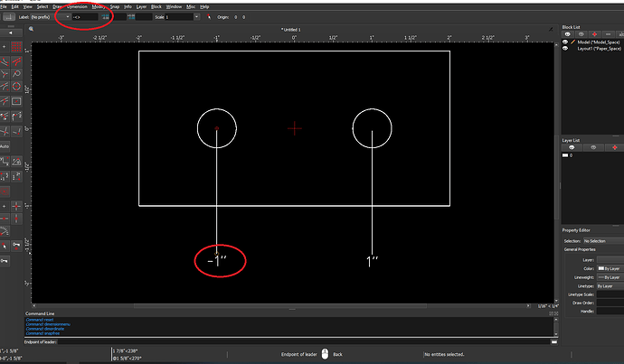This screenshot has height=364, width=624.
Task: Open the Modify menu
Action: 99,5
